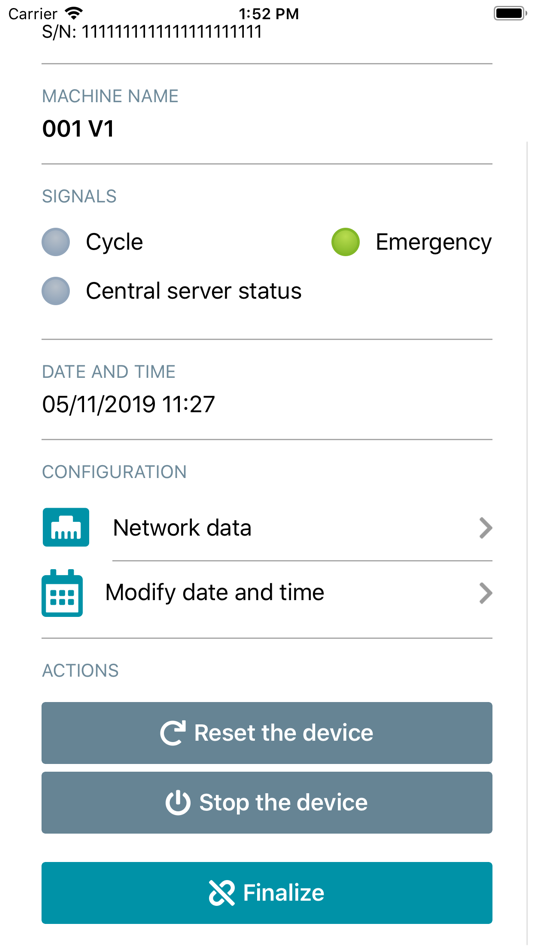Tap the battery icon in status bar
This screenshot has height=950, width=534.
509,13
